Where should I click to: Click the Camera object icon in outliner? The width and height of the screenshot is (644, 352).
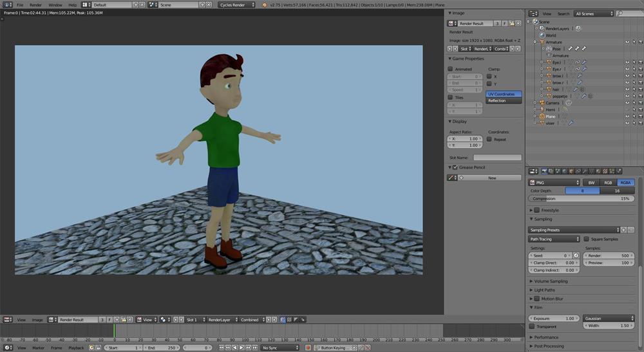541,102
